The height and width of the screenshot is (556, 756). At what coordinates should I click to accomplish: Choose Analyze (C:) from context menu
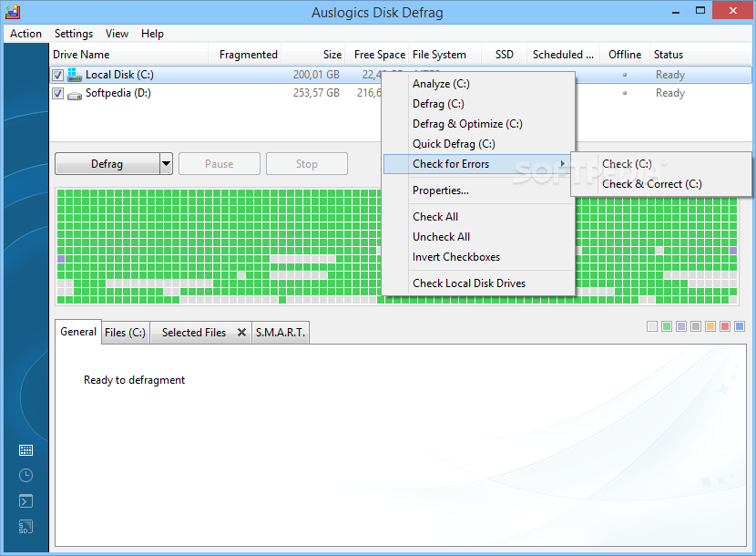479,84
